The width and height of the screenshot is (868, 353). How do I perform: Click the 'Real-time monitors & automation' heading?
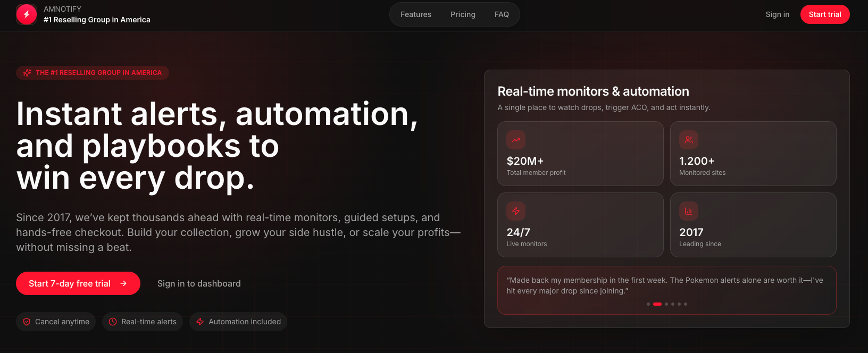pyautogui.click(x=593, y=91)
